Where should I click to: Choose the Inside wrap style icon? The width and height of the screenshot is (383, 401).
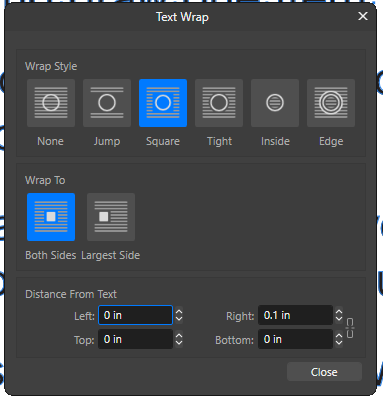[275, 103]
